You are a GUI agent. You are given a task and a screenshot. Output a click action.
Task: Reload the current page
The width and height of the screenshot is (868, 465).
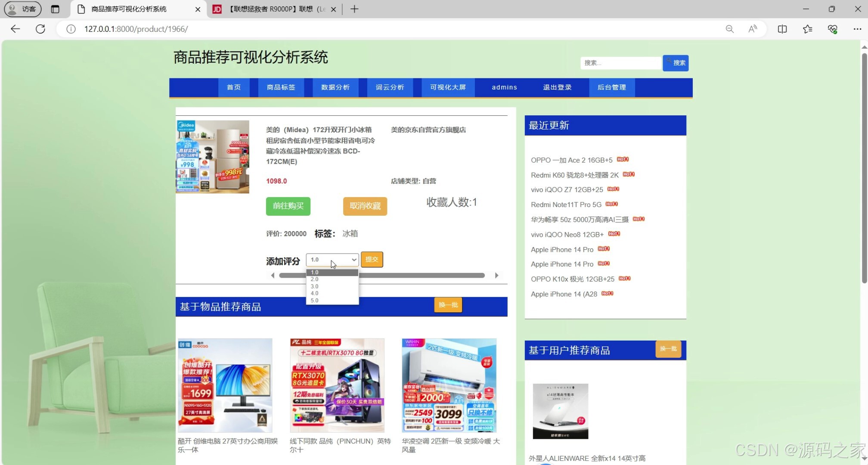(x=40, y=29)
